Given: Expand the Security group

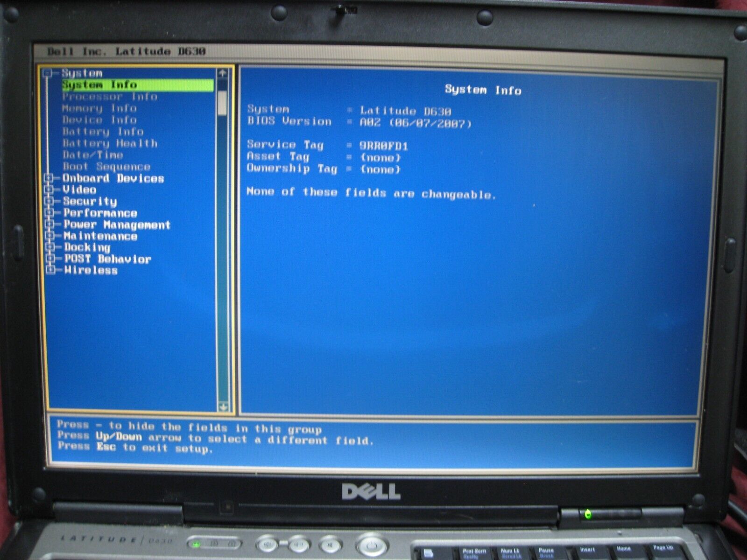Looking at the screenshot, I should coord(49,201).
